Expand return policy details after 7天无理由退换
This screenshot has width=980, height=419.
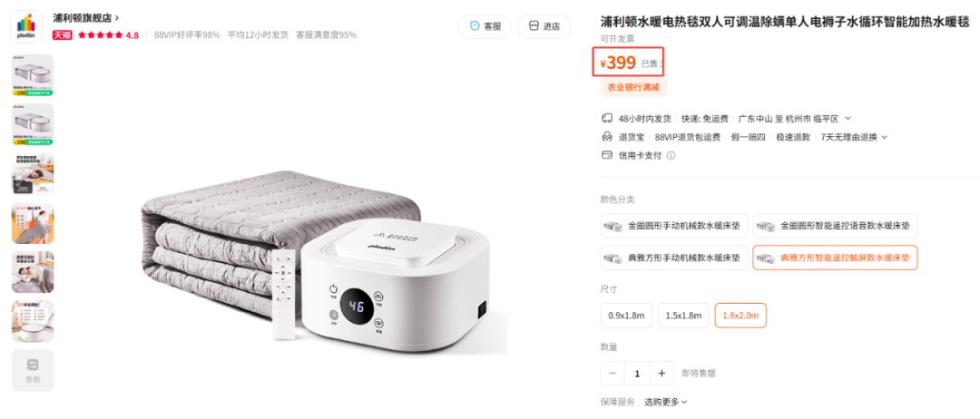pos(885,137)
